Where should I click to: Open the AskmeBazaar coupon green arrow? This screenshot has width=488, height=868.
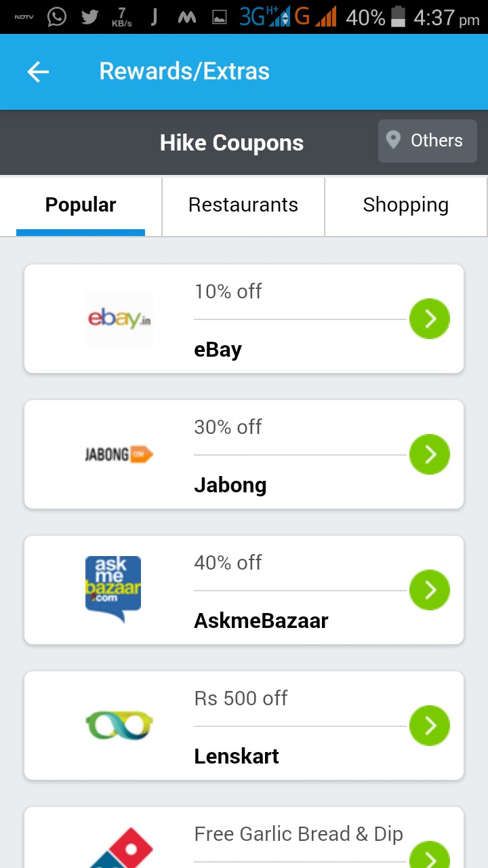pyautogui.click(x=430, y=590)
